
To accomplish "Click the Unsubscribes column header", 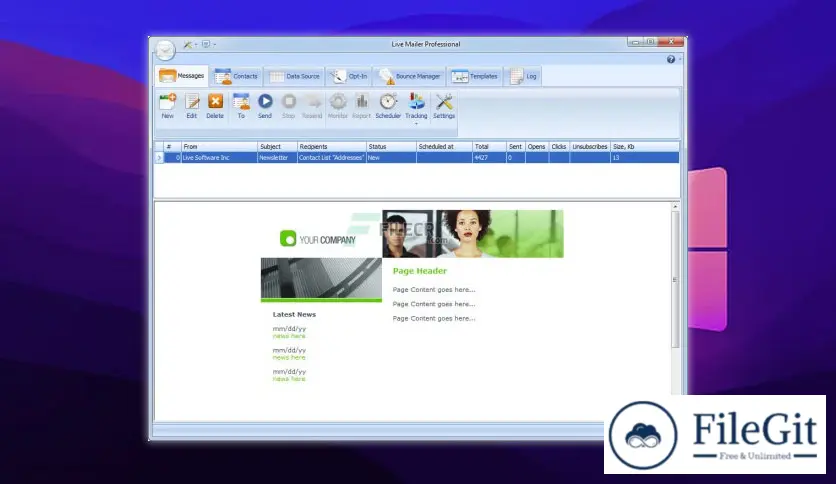I will 590,147.
